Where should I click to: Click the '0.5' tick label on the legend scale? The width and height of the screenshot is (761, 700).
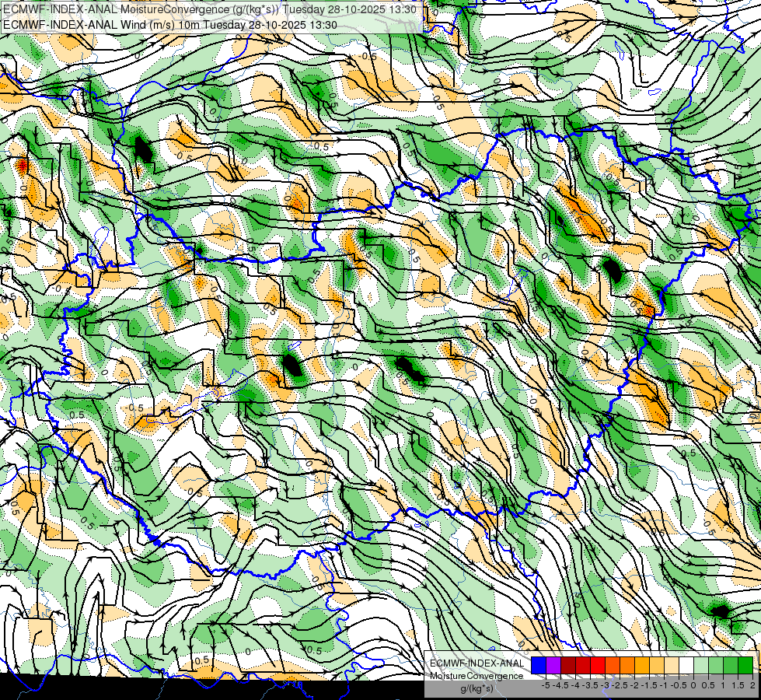click(708, 685)
